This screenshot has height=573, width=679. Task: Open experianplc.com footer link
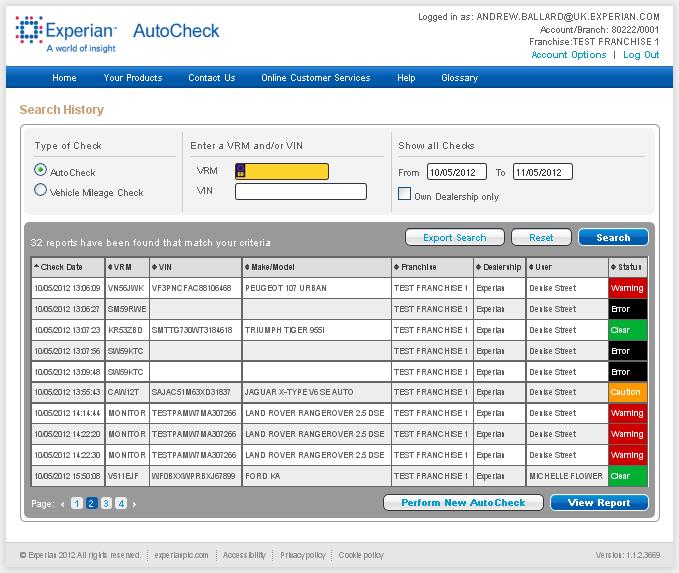tap(181, 555)
